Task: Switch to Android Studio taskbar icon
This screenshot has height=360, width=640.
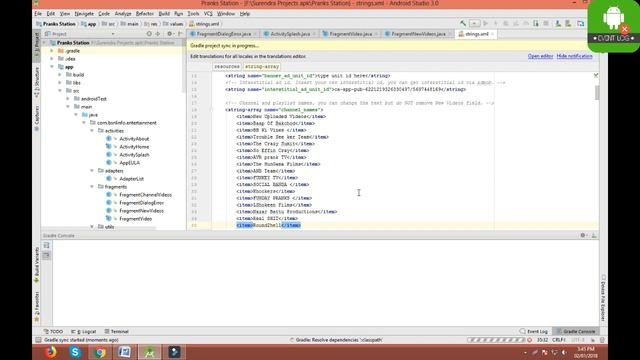Action: (150, 352)
